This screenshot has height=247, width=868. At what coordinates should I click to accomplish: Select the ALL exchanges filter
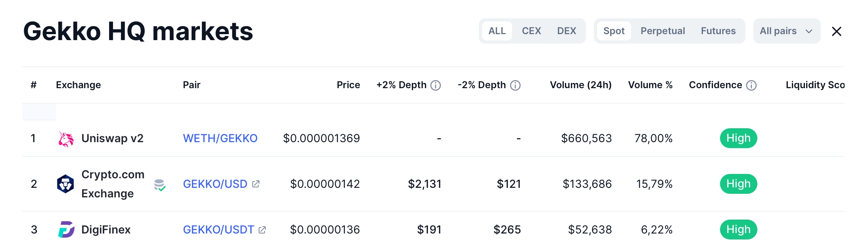coord(497,31)
